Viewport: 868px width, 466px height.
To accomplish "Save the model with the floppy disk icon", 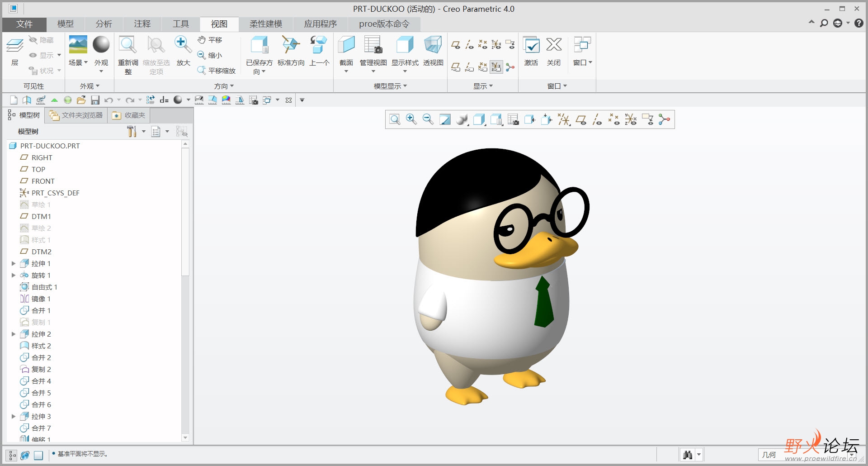I will point(95,100).
